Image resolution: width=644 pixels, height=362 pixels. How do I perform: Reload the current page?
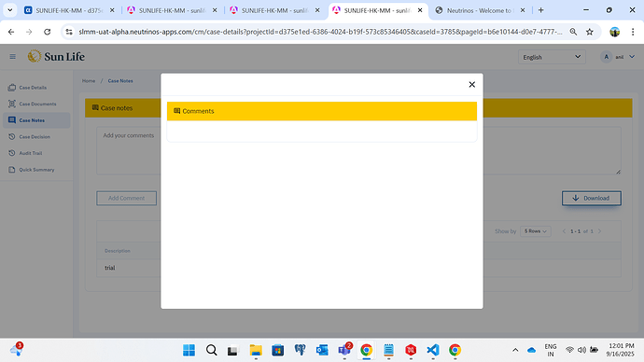pos(48,32)
